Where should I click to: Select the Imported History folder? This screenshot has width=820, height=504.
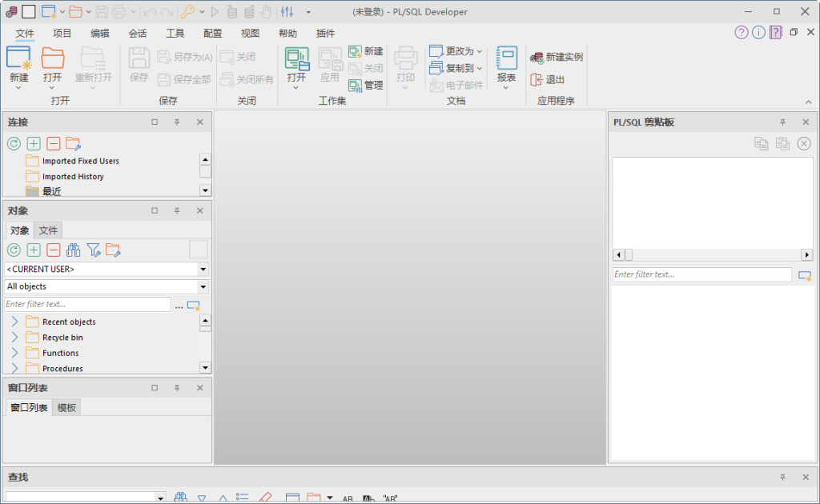pyautogui.click(x=73, y=177)
